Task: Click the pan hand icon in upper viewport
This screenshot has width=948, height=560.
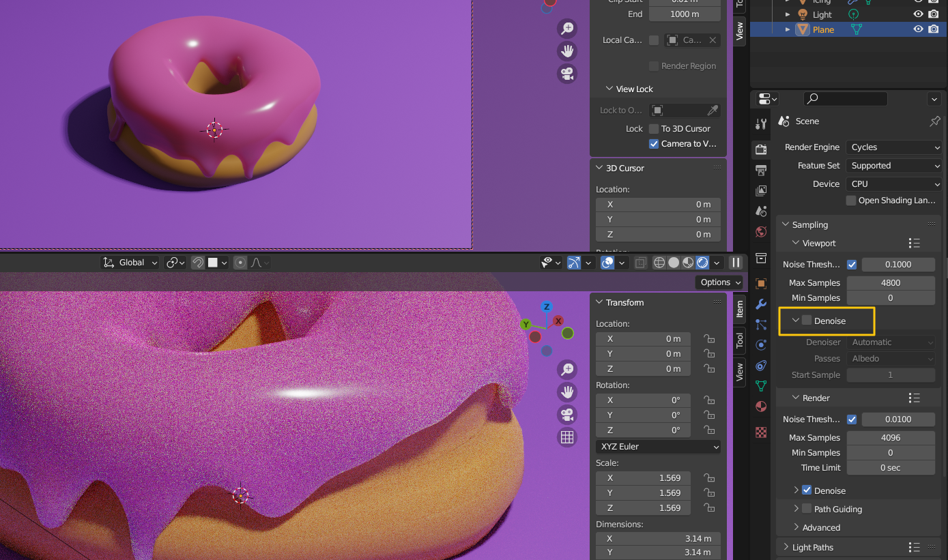Action: click(x=567, y=51)
